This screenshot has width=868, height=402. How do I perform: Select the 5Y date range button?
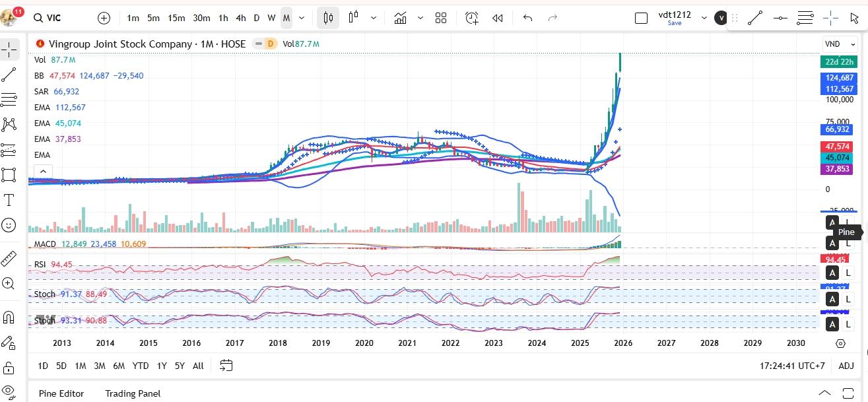point(180,366)
